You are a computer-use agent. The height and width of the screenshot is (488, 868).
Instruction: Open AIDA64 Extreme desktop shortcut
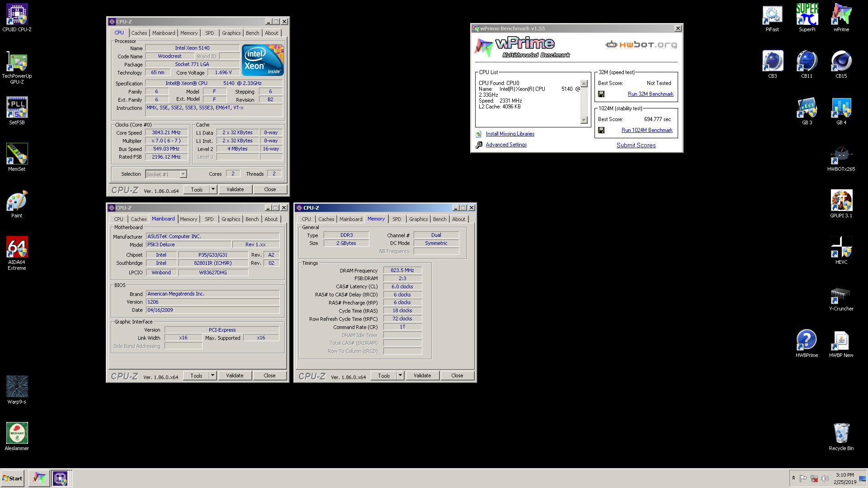pyautogui.click(x=17, y=253)
